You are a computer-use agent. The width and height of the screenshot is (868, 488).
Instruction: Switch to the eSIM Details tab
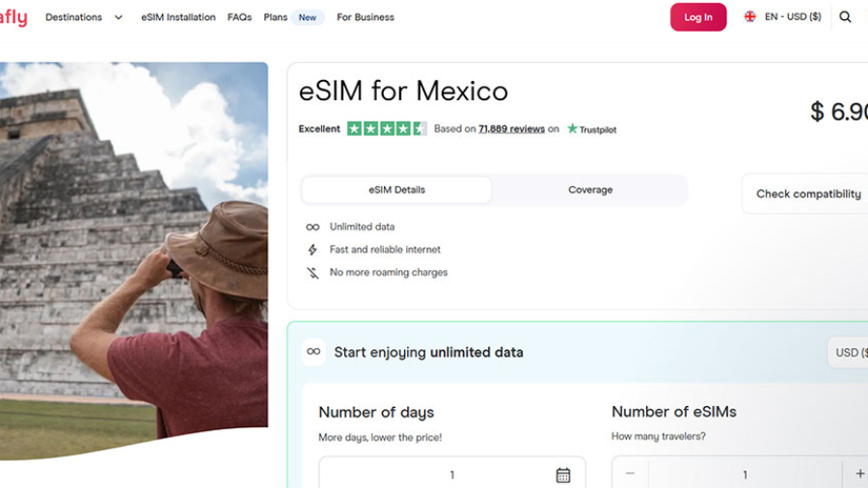396,190
